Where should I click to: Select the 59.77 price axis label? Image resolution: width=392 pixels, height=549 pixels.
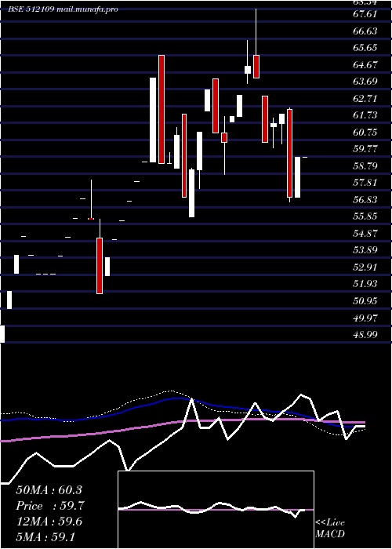pyautogui.click(x=365, y=149)
